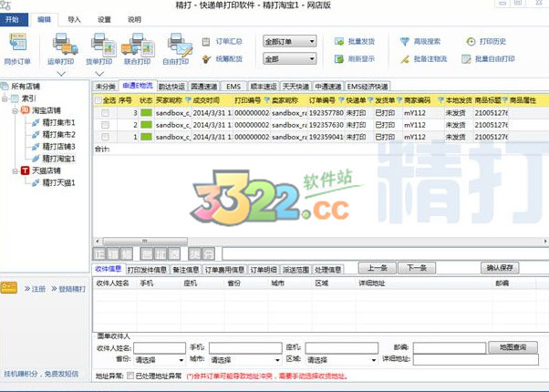Check the row with 序号 2

(105, 125)
